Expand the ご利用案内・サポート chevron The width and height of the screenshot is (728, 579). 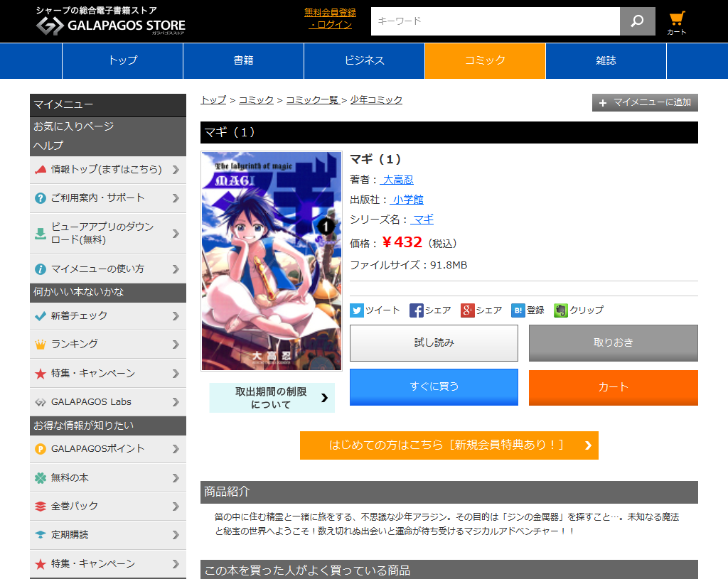click(176, 198)
